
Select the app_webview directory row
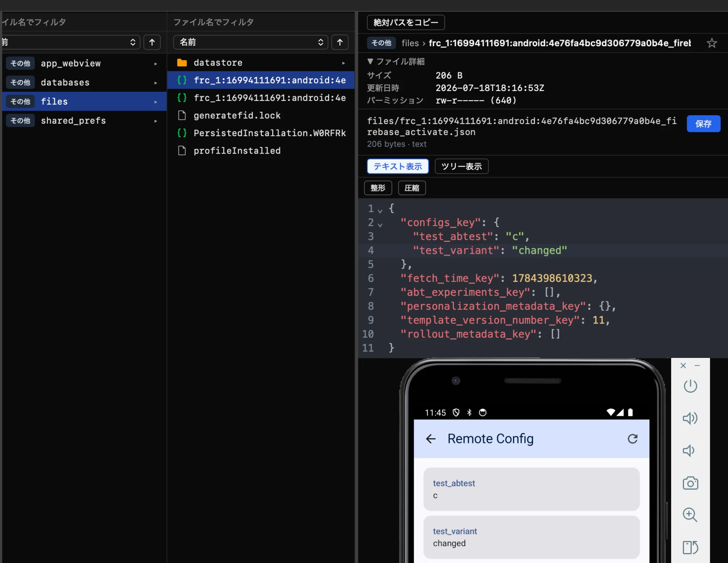click(84, 63)
